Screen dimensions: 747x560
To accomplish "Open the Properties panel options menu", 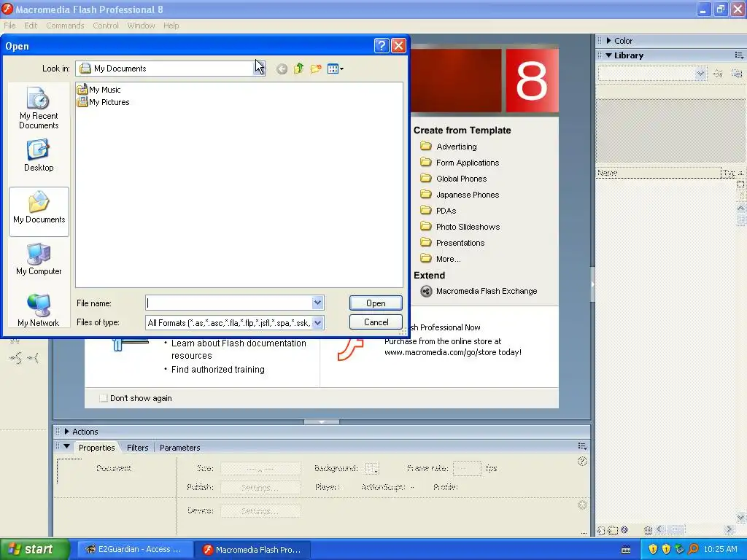I will coord(582,446).
